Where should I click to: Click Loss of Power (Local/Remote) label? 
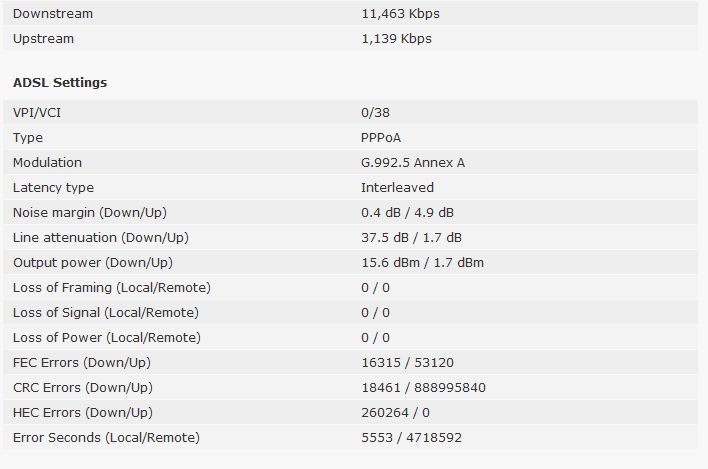coord(107,338)
